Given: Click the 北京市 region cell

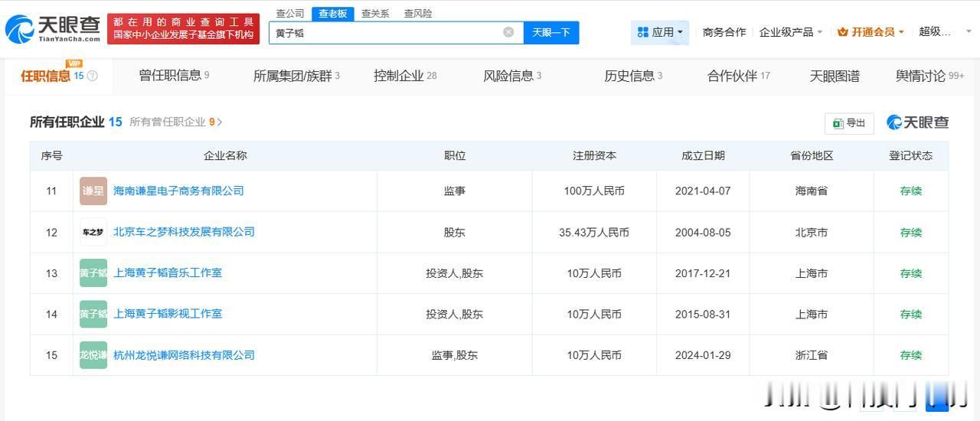Looking at the screenshot, I should [x=812, y=232].
